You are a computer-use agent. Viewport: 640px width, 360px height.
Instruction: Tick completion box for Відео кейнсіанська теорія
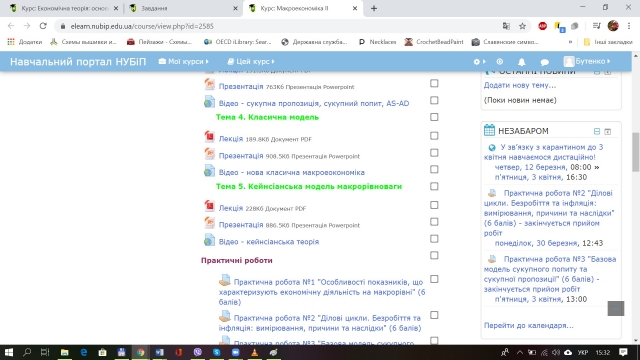coord(434,238)
